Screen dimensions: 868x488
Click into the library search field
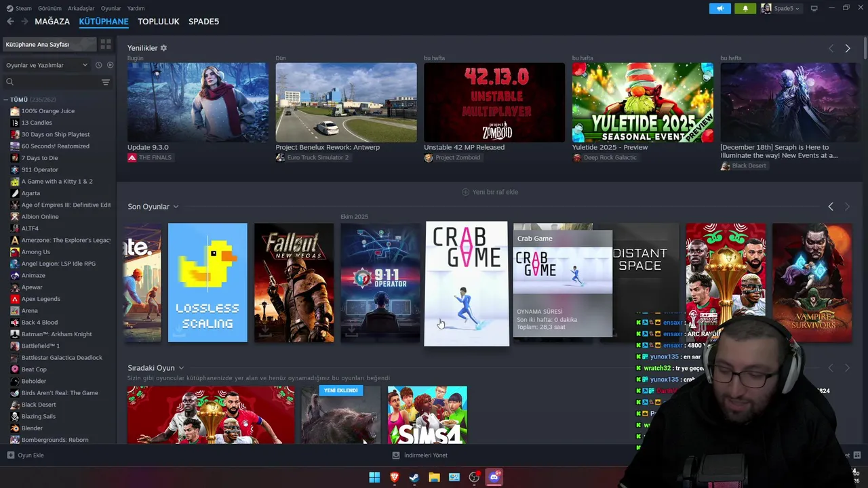(57, 82)
